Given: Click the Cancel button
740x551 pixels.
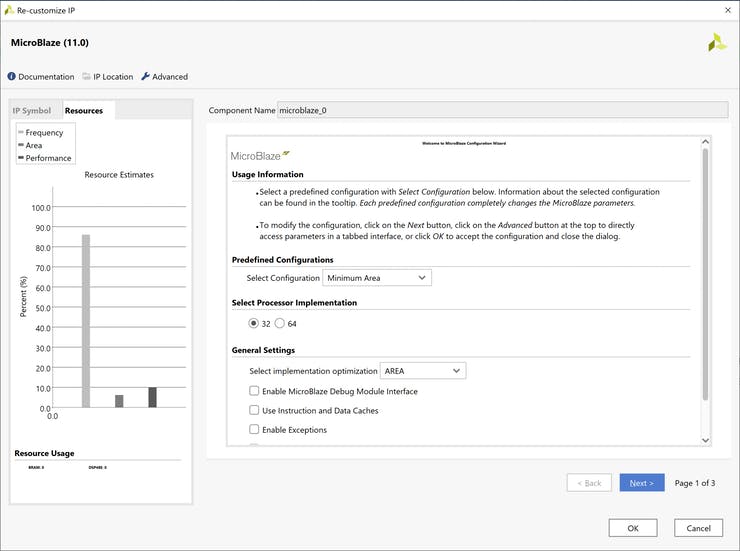Looking at the screenshot, I should 698,528.
